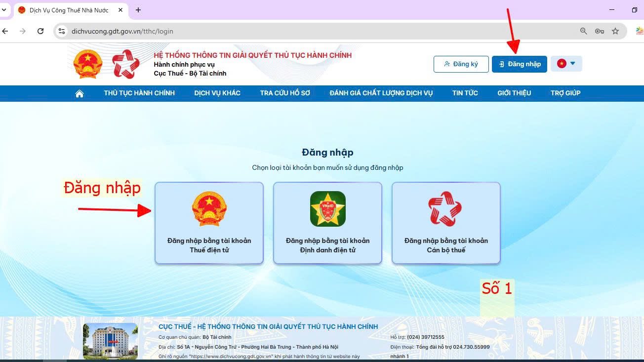Open the DỊCH VỤ KHÁC menu
The height and width of the screenshot is (362, 644).
tap(217, 93)
